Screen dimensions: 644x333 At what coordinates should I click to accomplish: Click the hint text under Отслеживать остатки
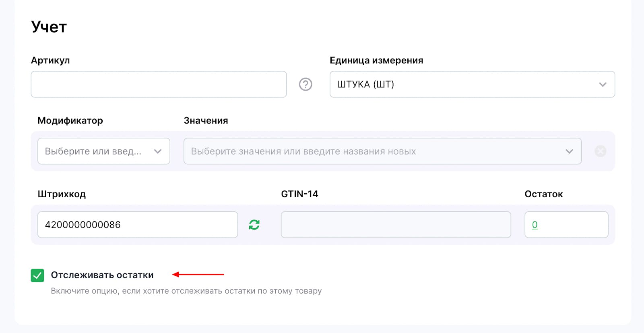click(186, 291)
